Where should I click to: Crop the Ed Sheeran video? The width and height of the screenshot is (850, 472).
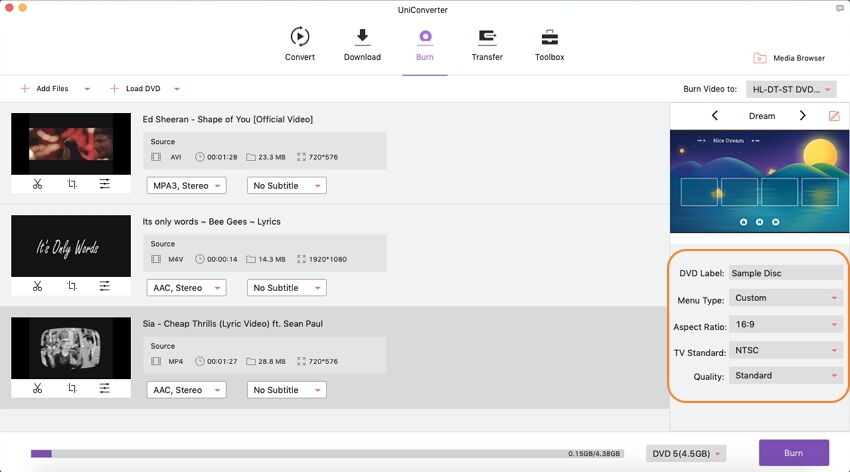pos(72,184)
